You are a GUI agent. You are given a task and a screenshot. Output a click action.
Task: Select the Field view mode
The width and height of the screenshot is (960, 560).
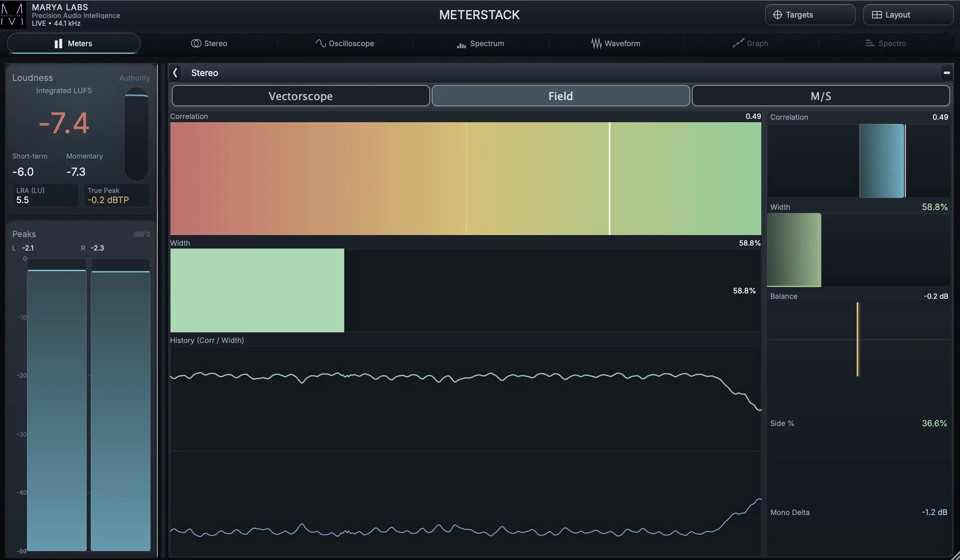point(561,96)
